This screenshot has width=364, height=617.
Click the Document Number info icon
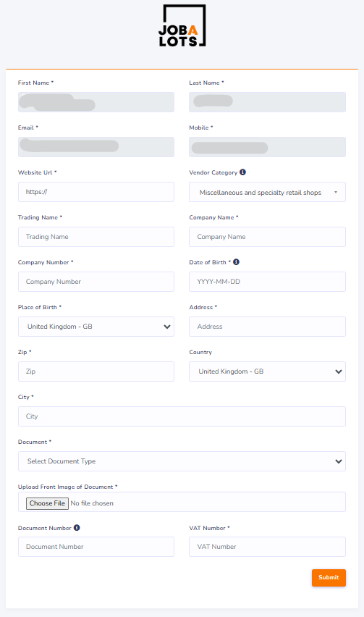(x=77, y=528)
